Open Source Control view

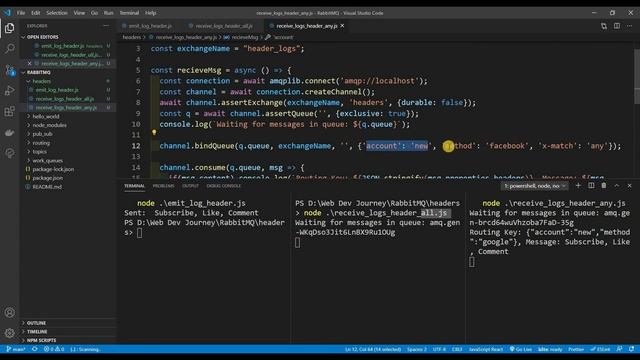9,70
